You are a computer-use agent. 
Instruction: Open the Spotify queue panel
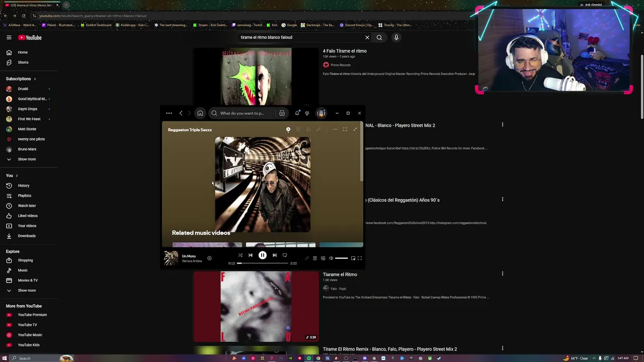click(x=315, y=258)
